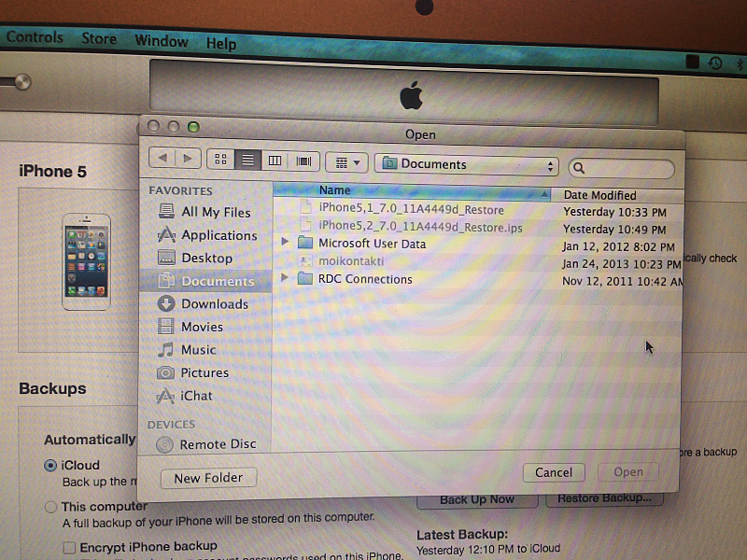Viewport: 747px width, 560px height.
Task: Open the Controls menu
Action: click(35, 37)
